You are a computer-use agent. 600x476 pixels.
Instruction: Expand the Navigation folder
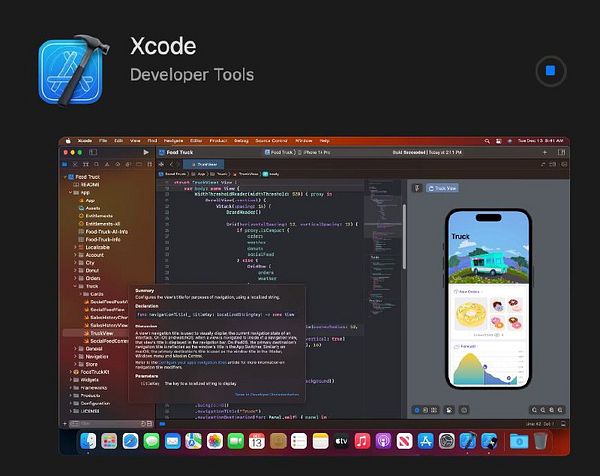click(x=75, y=356)
